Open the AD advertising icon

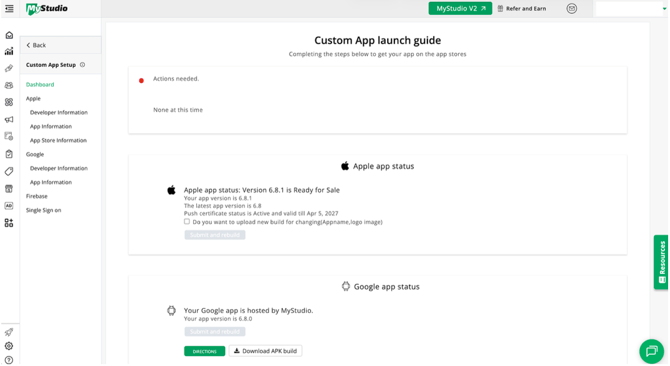(9, 206)
